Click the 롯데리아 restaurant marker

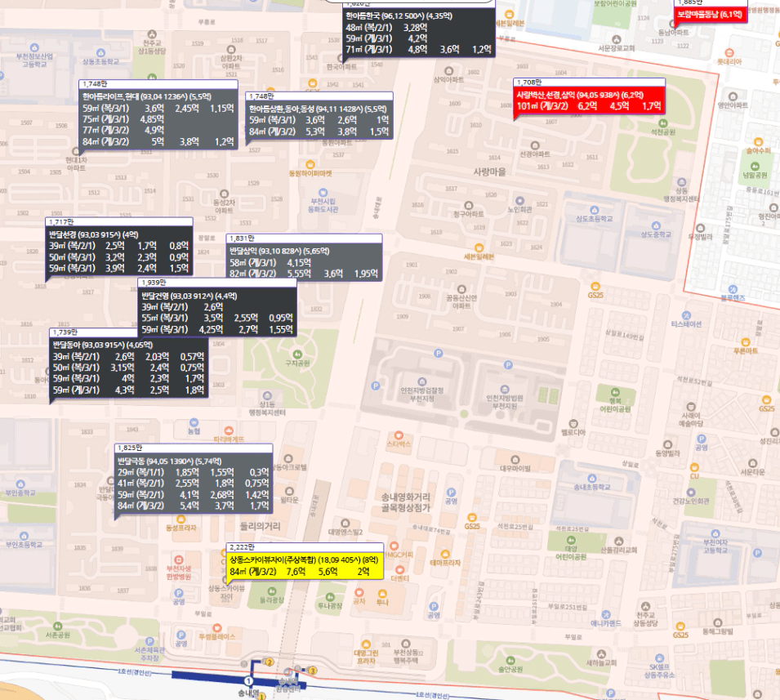[x=729, y=53]
